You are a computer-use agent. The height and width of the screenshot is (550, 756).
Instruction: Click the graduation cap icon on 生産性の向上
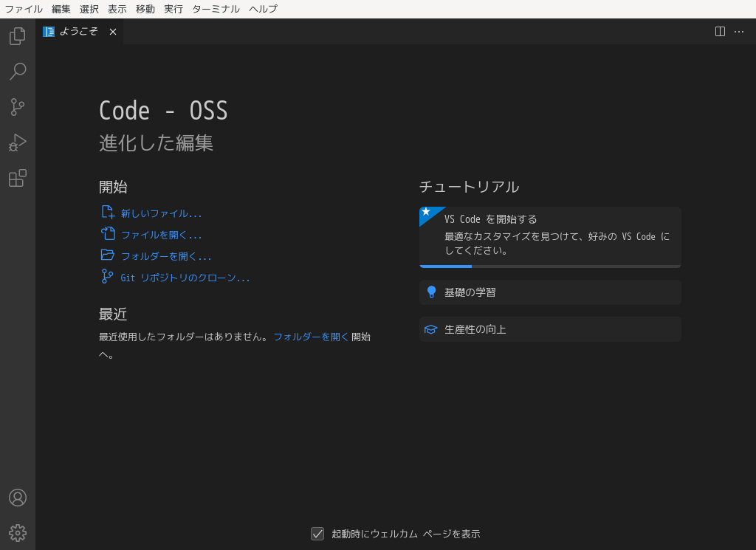(x=430, y=329)
